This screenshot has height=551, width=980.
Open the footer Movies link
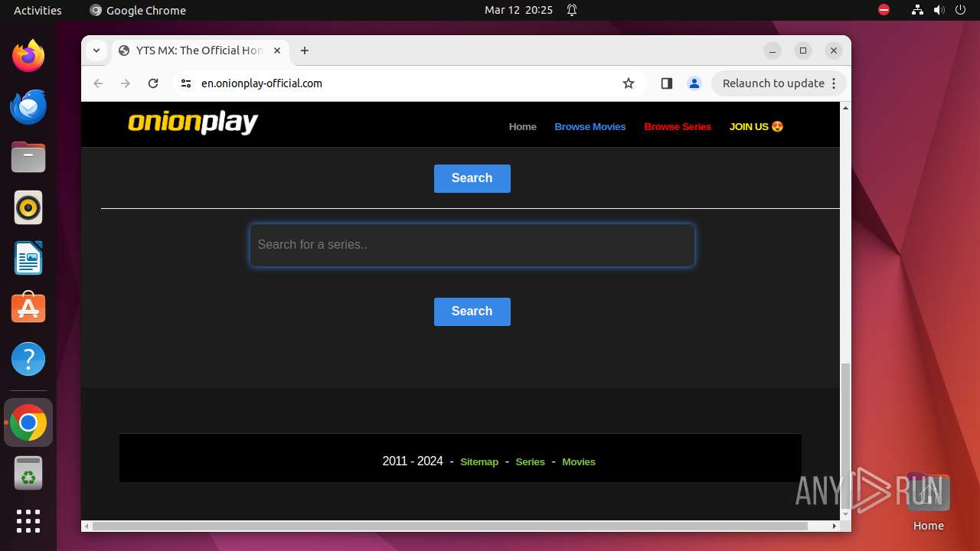pos(579,461)
